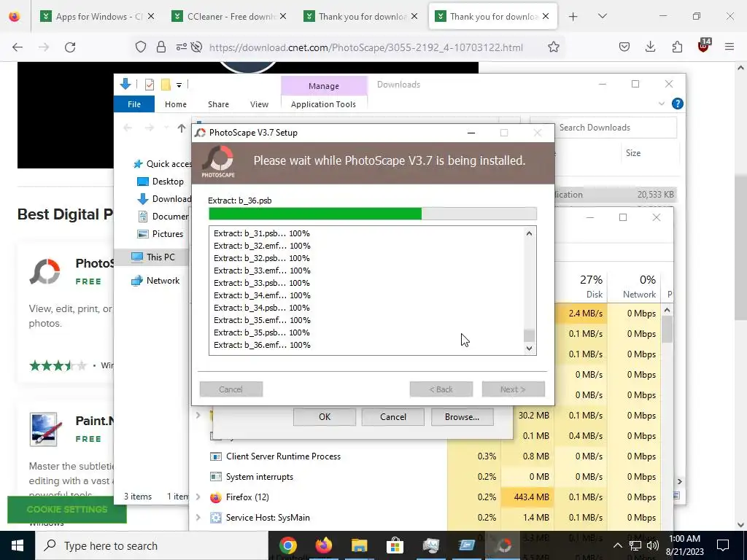Open Firefox downloads panel

[x=650, y=47]
